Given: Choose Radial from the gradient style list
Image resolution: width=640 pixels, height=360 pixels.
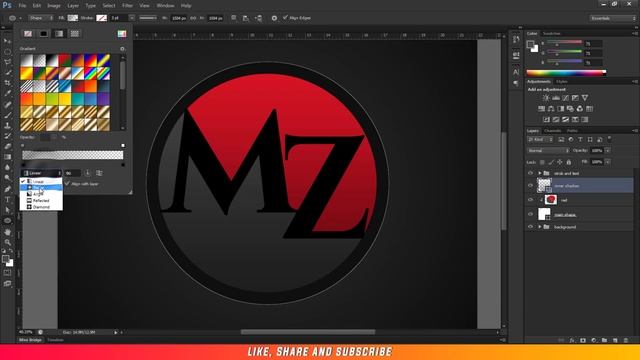Looking at the screenshot, I should coord(41,188).
